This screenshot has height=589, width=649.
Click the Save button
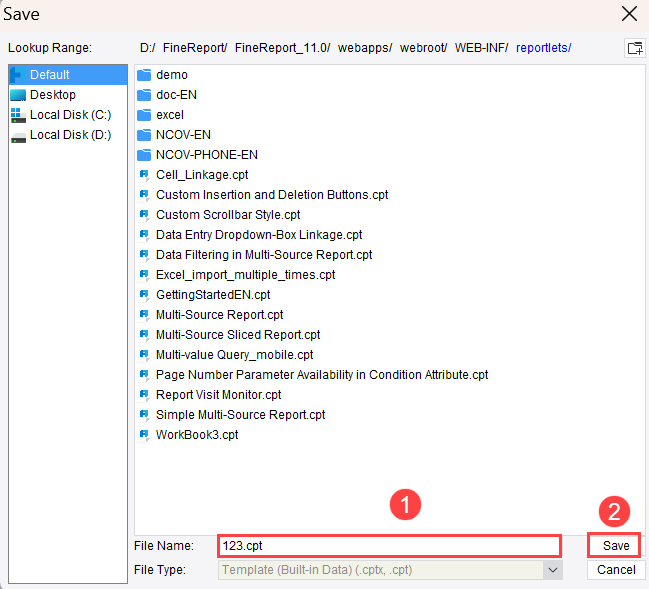[615, 546]
